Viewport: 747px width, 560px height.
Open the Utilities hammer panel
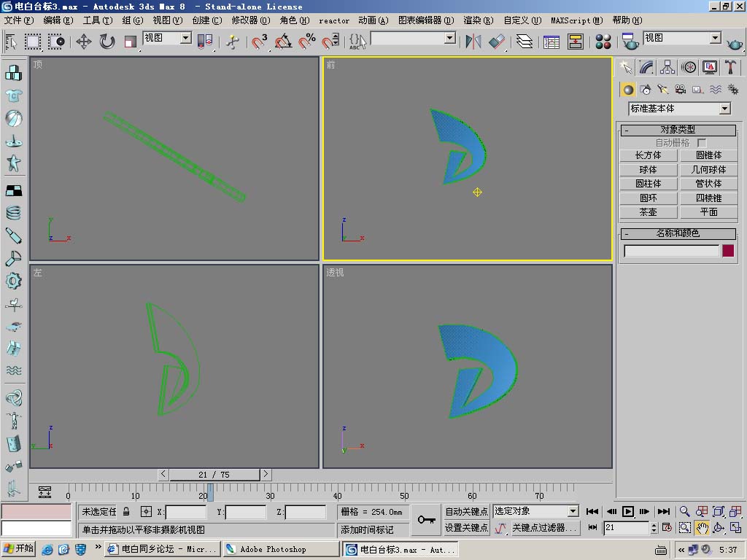click(x=730, y=68)
